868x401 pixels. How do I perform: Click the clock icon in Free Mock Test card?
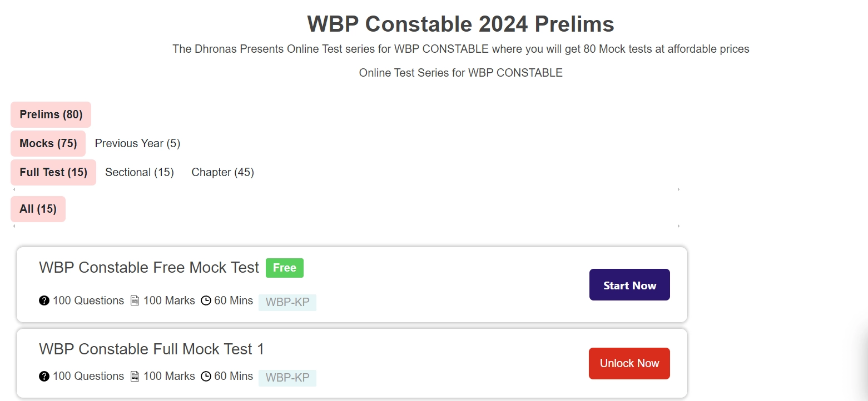pyautogui.click(x=206, y=300)
